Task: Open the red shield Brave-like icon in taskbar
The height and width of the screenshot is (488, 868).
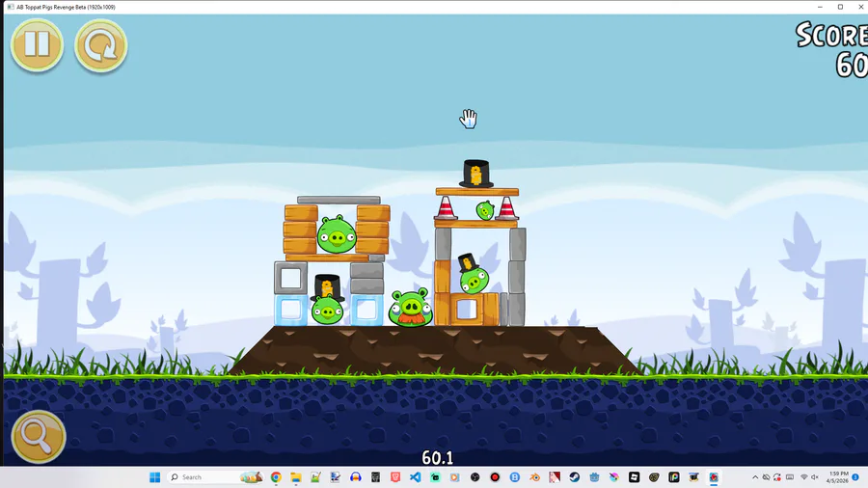Action: click(395, 477)
